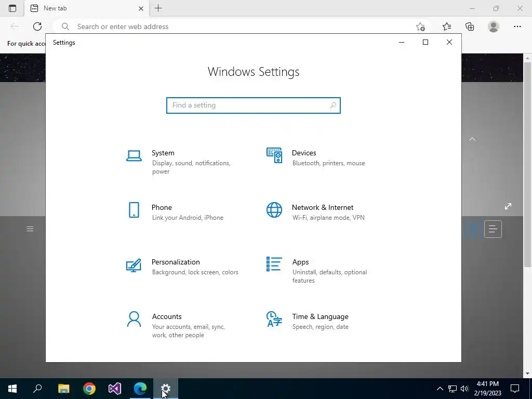
Task: Open the System category title
Action: tap(163, 153)
